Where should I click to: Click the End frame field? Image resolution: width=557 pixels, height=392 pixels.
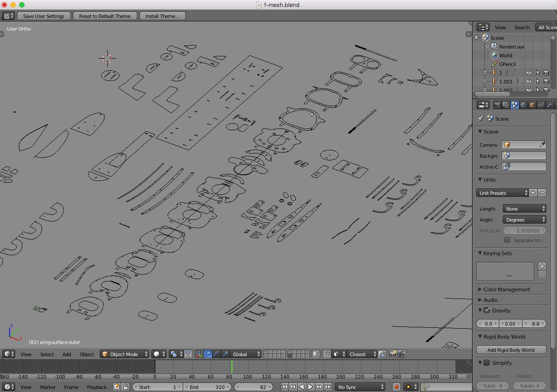(207, 387)
